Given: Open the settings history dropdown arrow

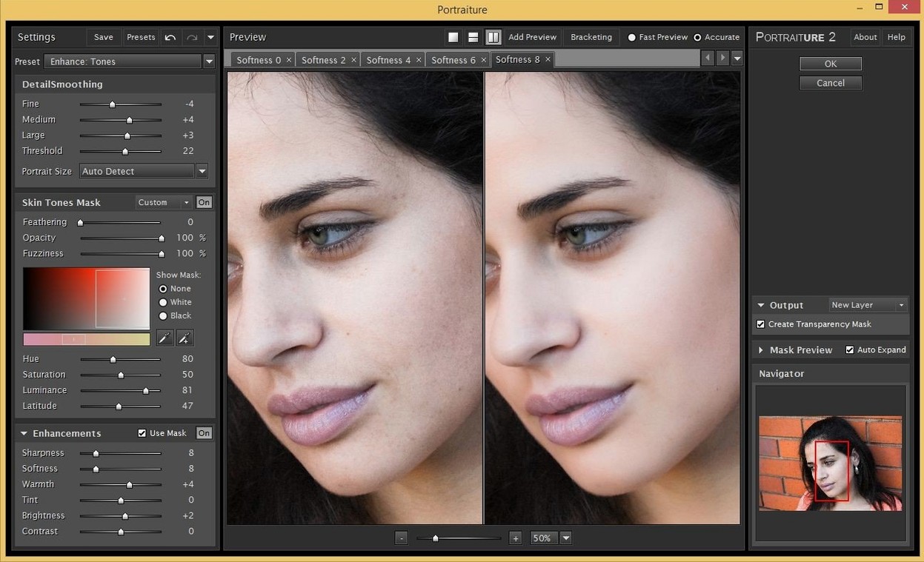Looking at the screenshot, I should (211, 37).
